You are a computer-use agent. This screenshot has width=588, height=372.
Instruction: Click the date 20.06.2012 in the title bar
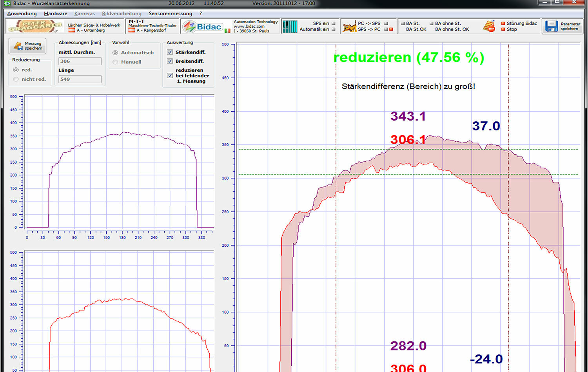click(x=181, y=3)
